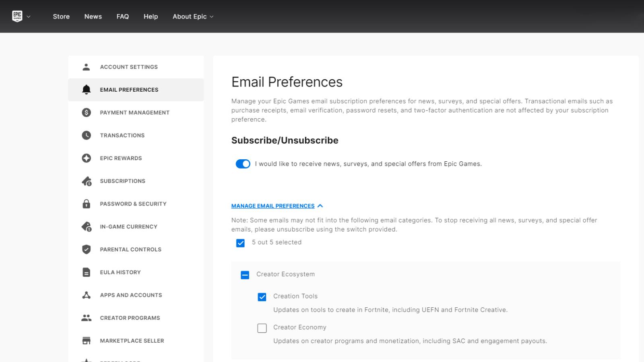Check the Creator Economy checkbox
The width and height of the screenshot is (644, 362).
pos(262,328)
